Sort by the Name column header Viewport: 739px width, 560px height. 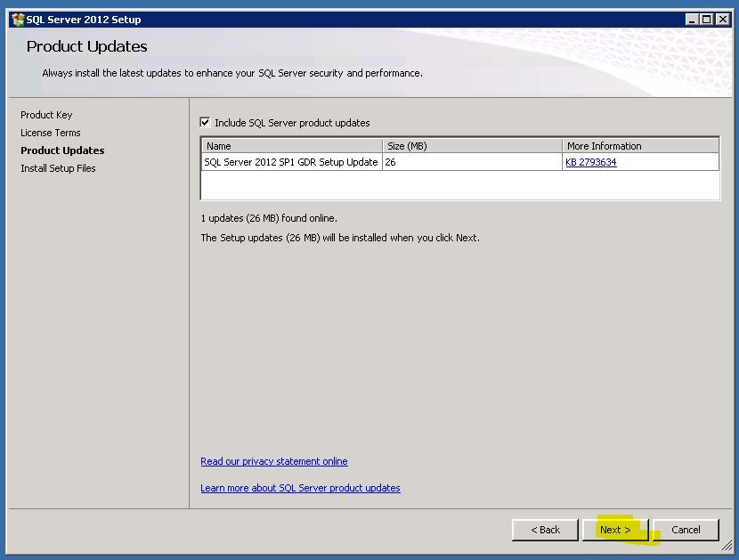click(x=292, y=146)
